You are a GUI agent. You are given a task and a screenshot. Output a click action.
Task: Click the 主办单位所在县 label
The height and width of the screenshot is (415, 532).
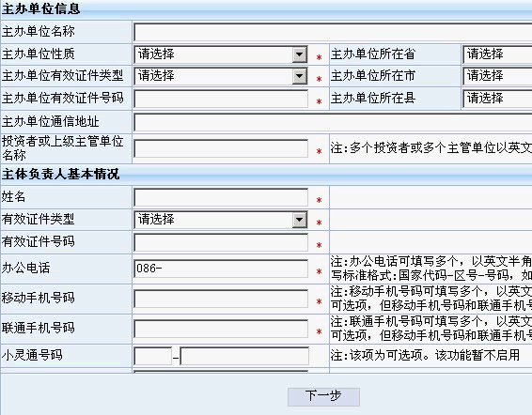click(373, 99)
